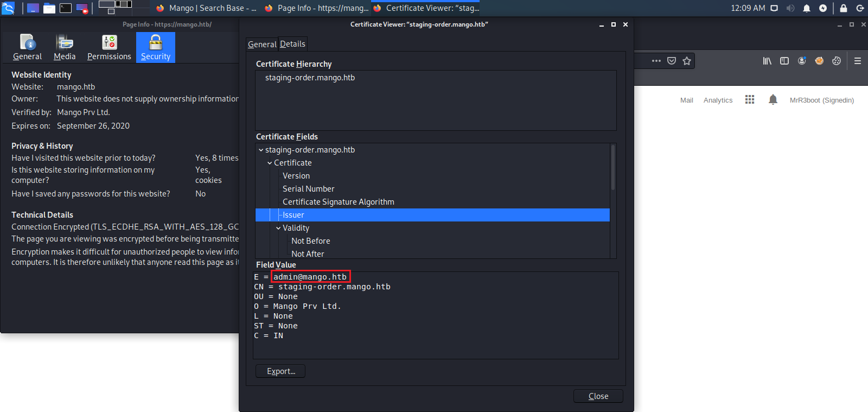
Task: Open General tab in Page Info window
Action: point(27,48)
